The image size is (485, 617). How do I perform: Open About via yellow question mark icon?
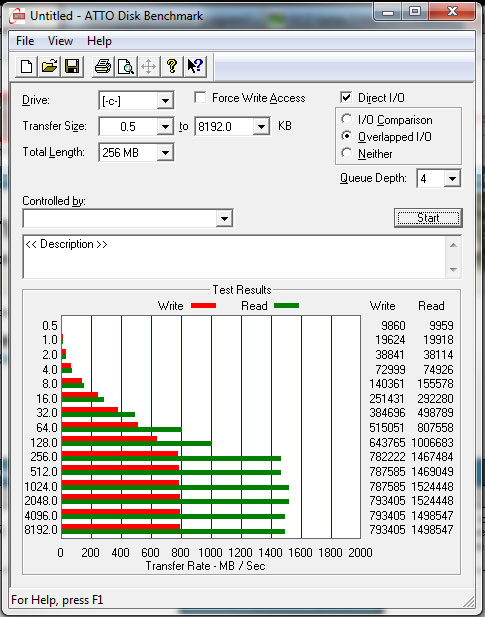172,67
